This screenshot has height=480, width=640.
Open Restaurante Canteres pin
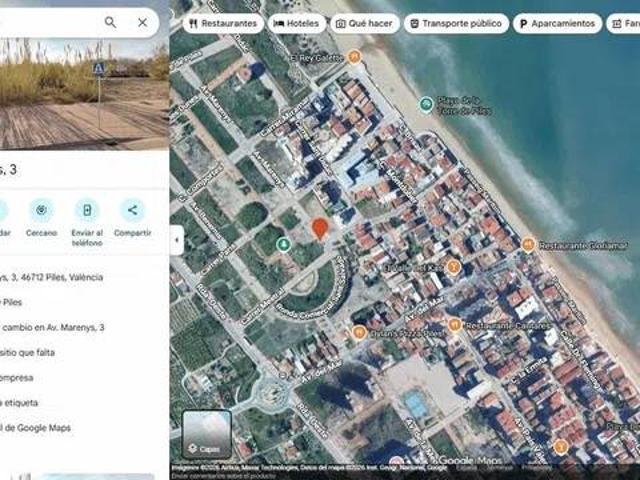(454, 325)
